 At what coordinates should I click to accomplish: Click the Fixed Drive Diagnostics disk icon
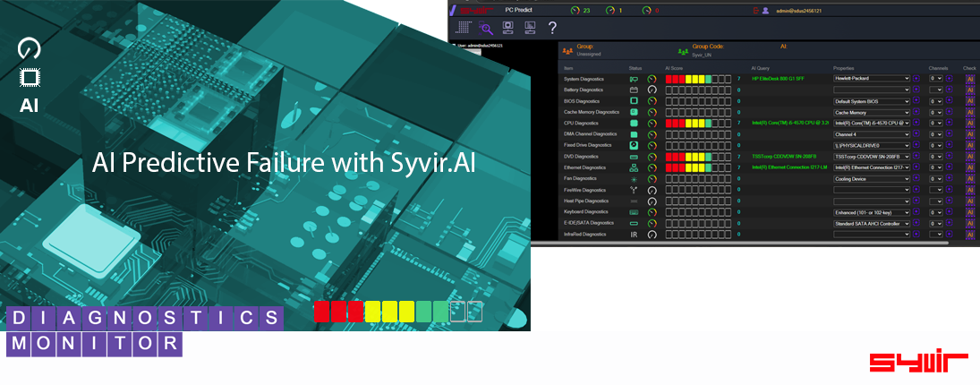(x=634, y=145)
